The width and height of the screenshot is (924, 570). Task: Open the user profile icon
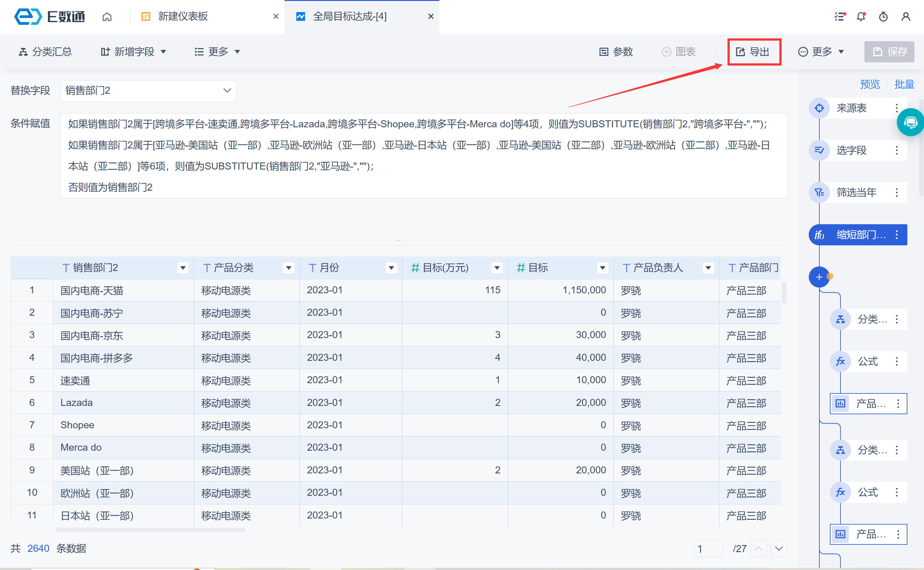(x=905, y=17)
